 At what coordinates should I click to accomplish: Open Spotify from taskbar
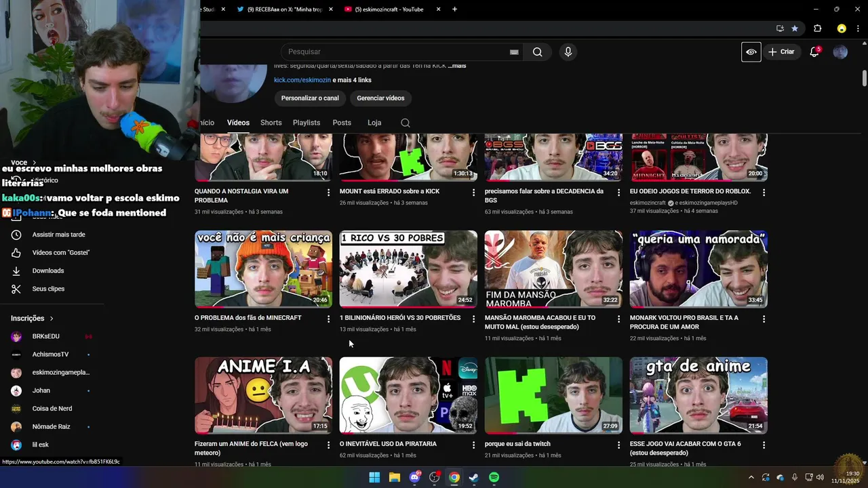[x=494, y=478]
